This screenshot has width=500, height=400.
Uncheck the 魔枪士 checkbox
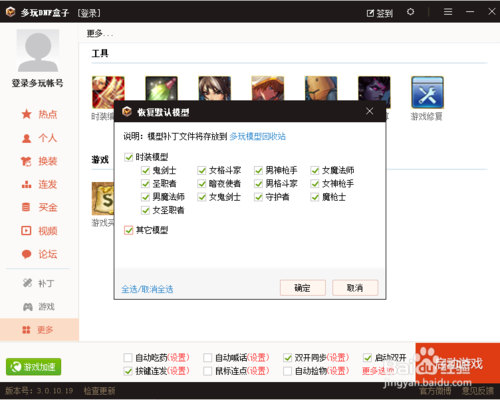pos(315,197)
